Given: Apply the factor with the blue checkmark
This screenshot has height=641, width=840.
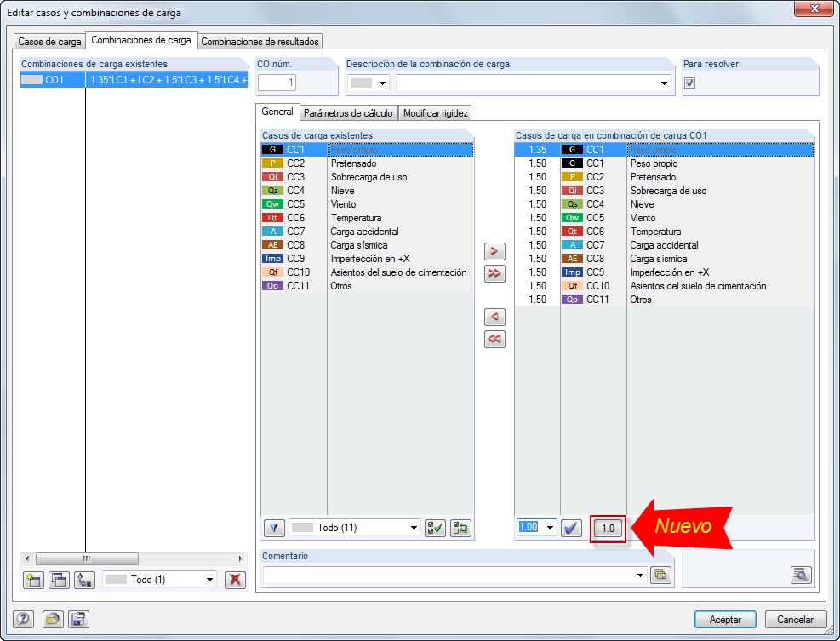Looking at the screenshot, I should (x=569, y=528).
